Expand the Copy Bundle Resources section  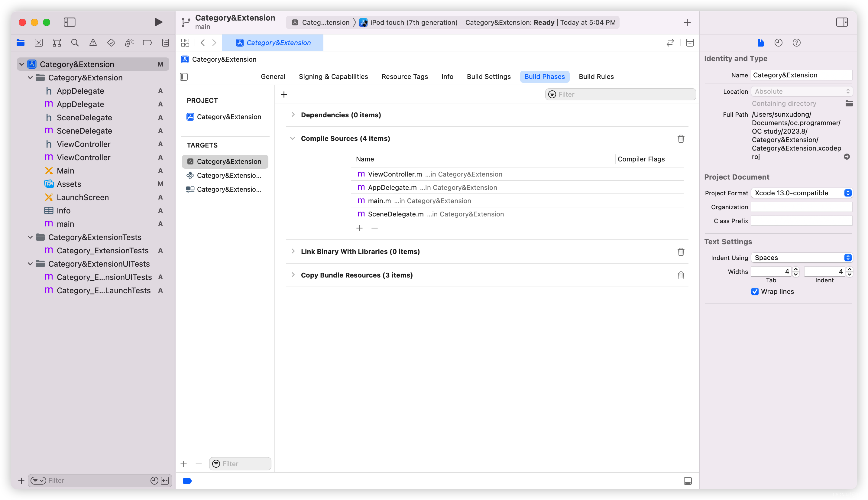(x=293, y=275)
